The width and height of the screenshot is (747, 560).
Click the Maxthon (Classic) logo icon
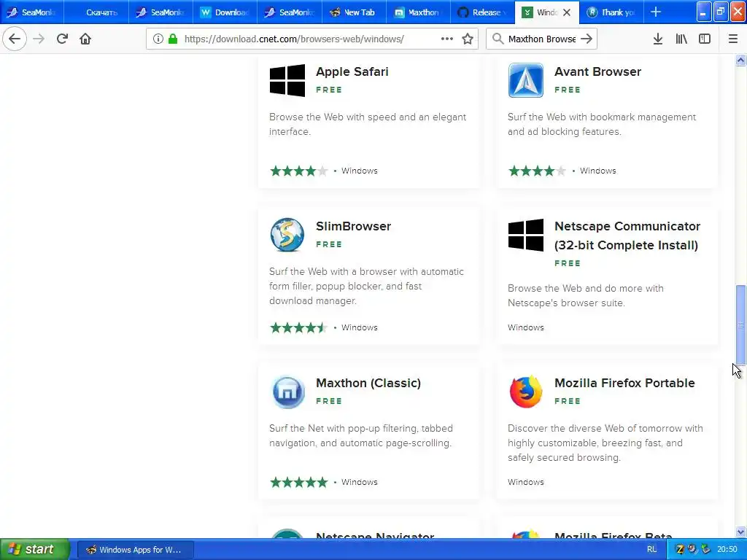[x=287, y=392]
